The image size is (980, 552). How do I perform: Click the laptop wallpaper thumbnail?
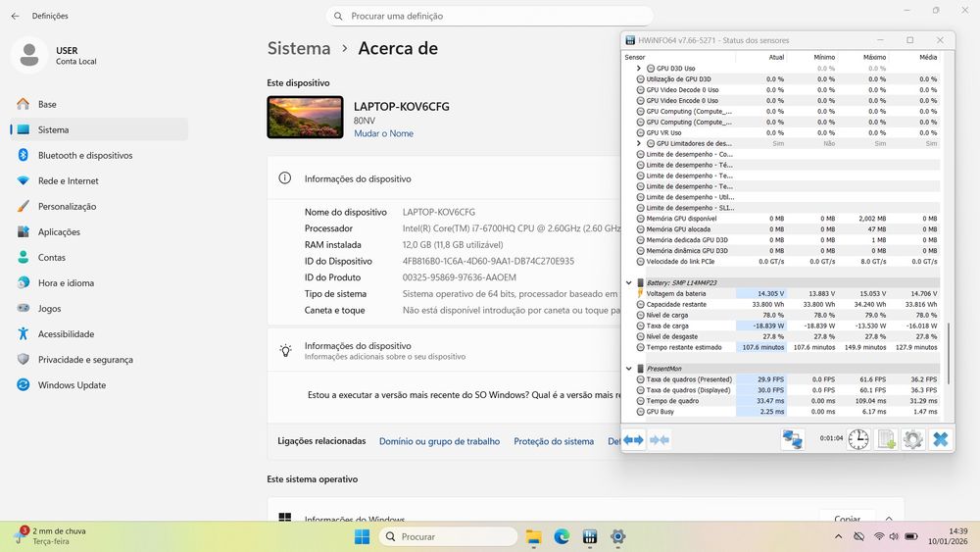click(305, 117)
